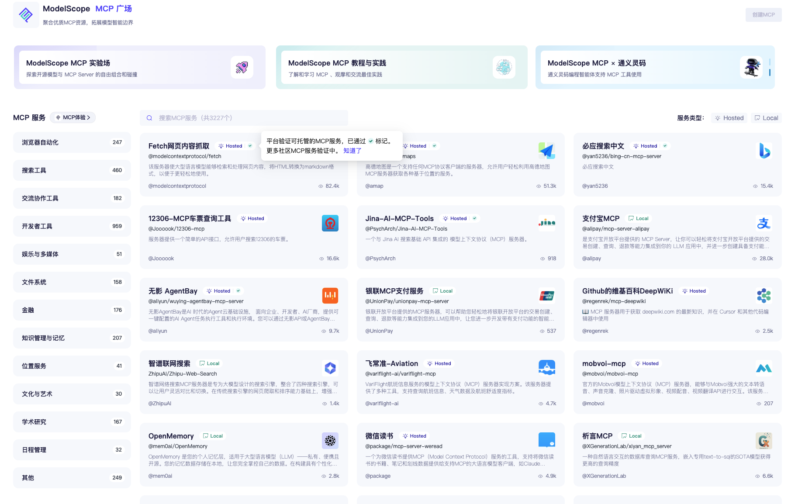Select the 交流协作工具 category
This screenshot has width=812, height=504.
[x=72, y=198]
